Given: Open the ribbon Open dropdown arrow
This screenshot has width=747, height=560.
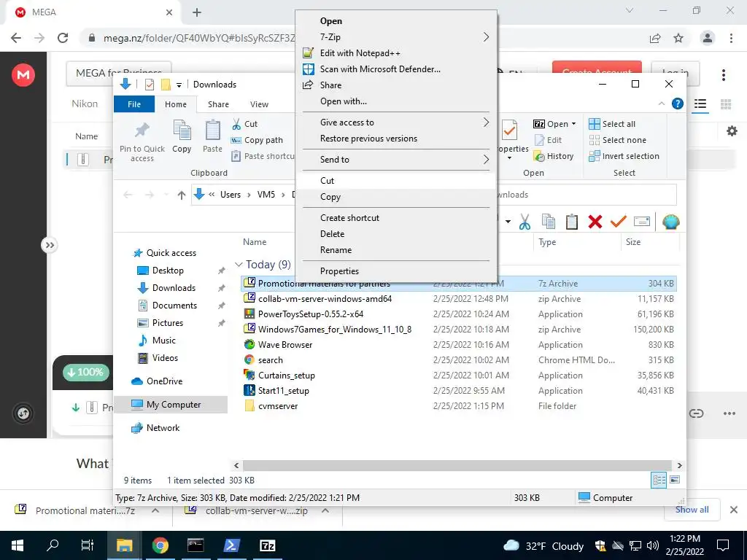Looking at the screenshot, I should tap(573, 124).
